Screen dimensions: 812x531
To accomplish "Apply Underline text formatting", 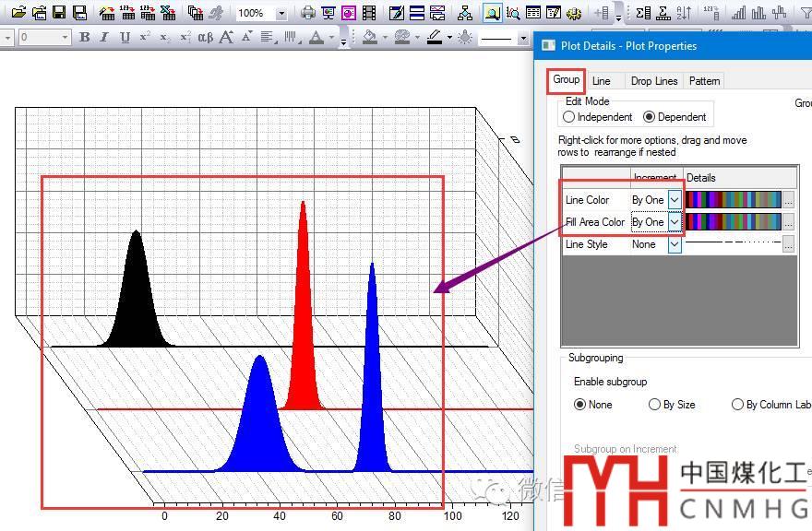I will [x=124, y=38].
